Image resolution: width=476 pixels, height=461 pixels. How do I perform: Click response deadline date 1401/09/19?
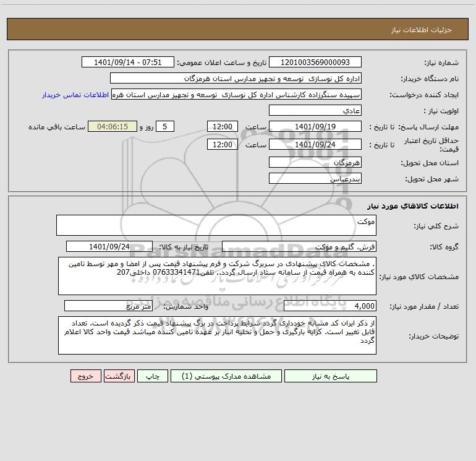[315, 126]
